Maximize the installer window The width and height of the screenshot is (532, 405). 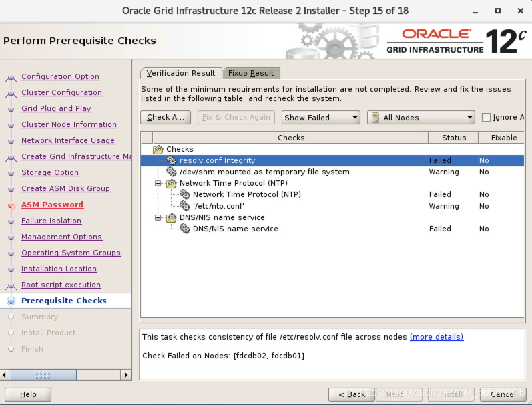498,11
